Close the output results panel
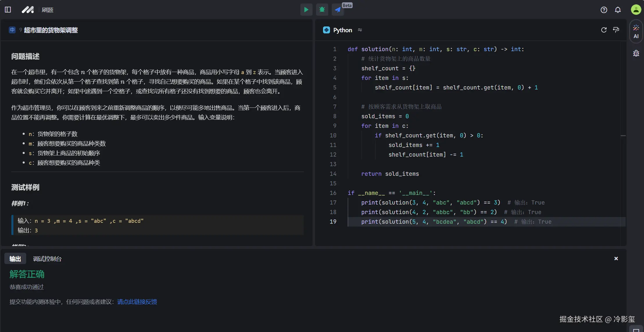Screen dimensions: 644x332 coord(616,258)
